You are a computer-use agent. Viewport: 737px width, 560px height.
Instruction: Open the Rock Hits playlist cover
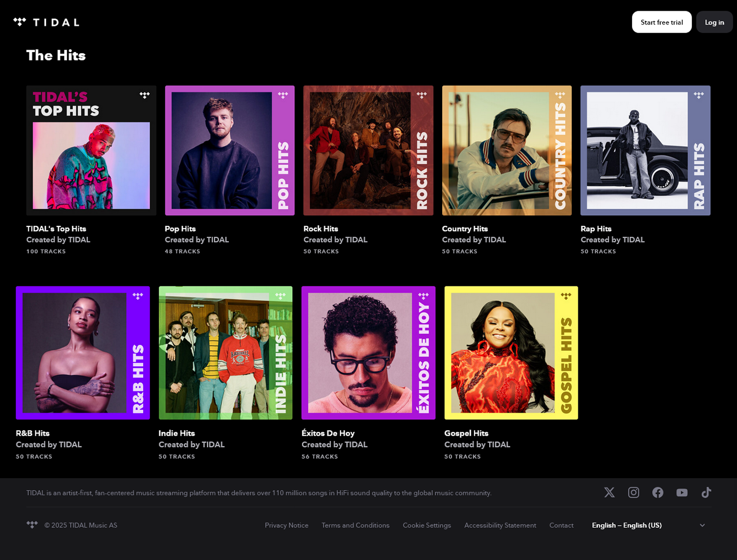pos(368,150)
